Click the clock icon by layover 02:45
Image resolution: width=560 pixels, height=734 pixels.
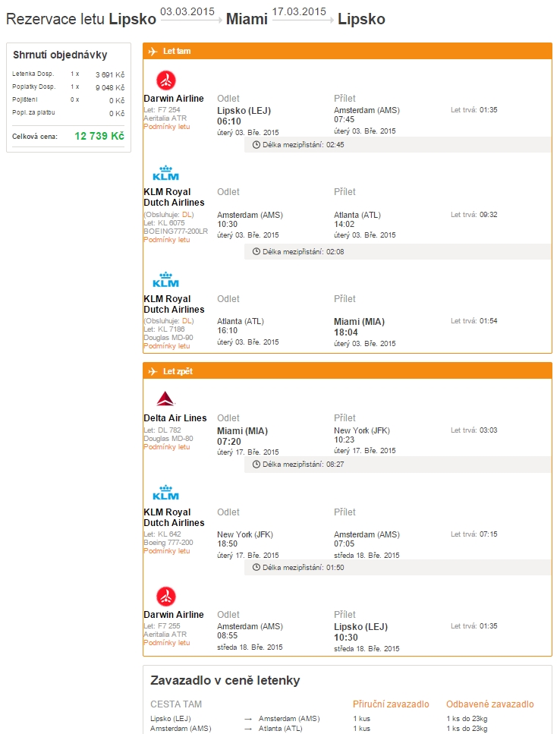(x=256, y=145)
